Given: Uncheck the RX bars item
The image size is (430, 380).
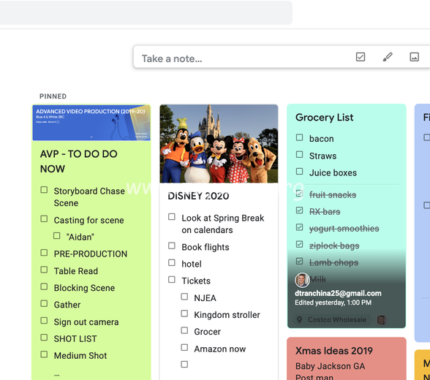Looking at the screenshot, I should coord(300,211).
